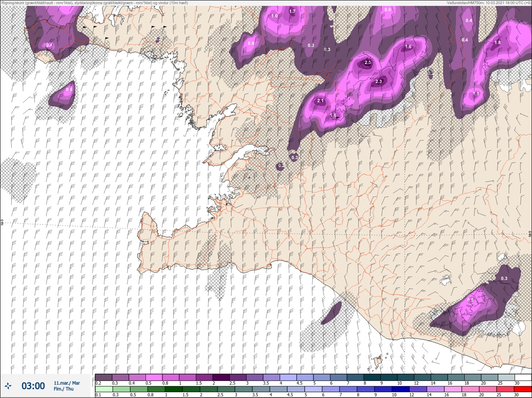
Task: Select the red 30 swatch in the lower legend row
Action: coord(522,389)
